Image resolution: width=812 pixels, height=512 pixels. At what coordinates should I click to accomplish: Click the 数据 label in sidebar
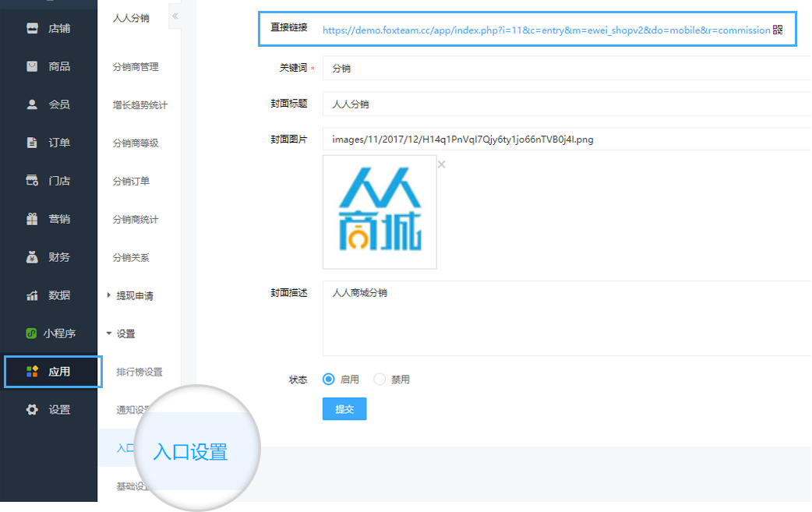(59, 295)
